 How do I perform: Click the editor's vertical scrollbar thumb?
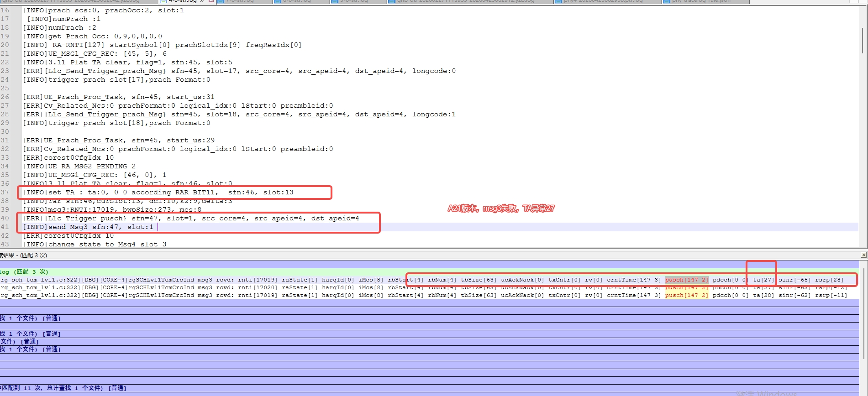pyautogui.click(x=863, y=41)
